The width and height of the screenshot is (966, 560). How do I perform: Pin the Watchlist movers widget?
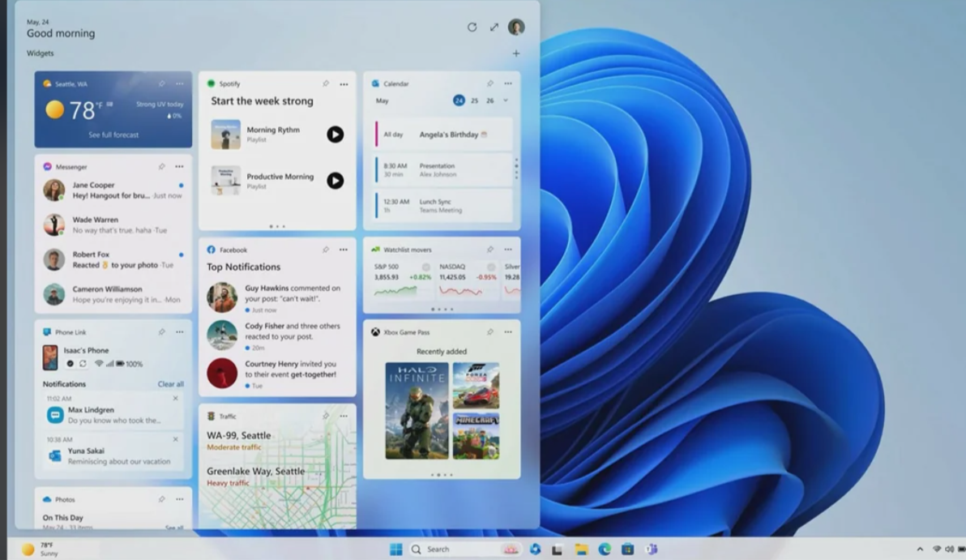[489, 250]
